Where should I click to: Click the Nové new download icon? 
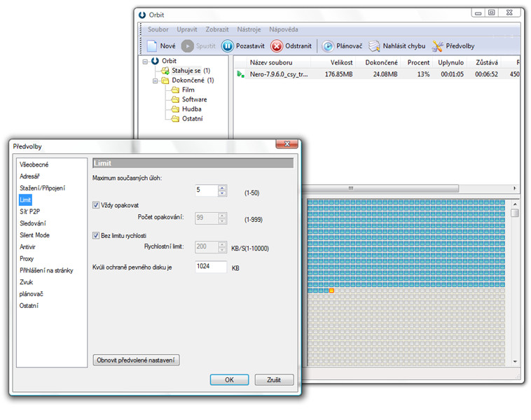click(152, 45)
